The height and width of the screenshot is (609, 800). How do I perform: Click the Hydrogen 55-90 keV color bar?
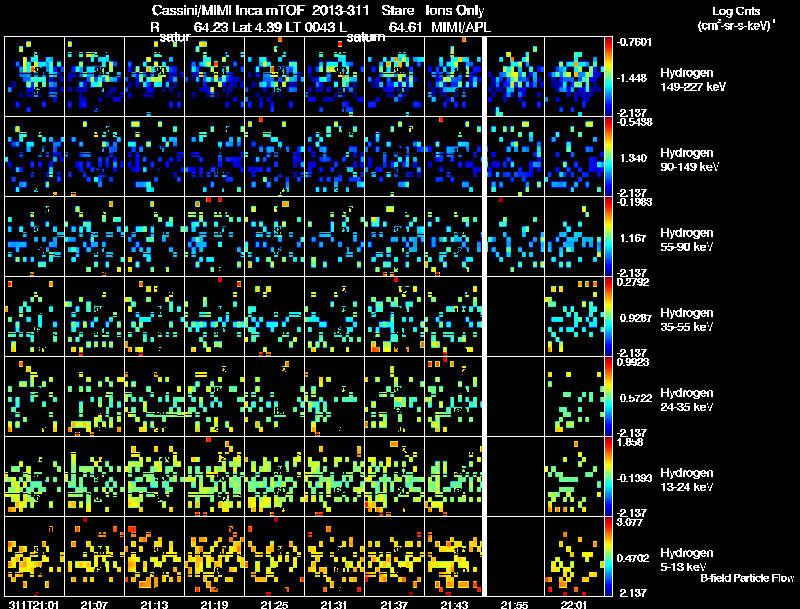pyautogui.click(x=608, y=237)
